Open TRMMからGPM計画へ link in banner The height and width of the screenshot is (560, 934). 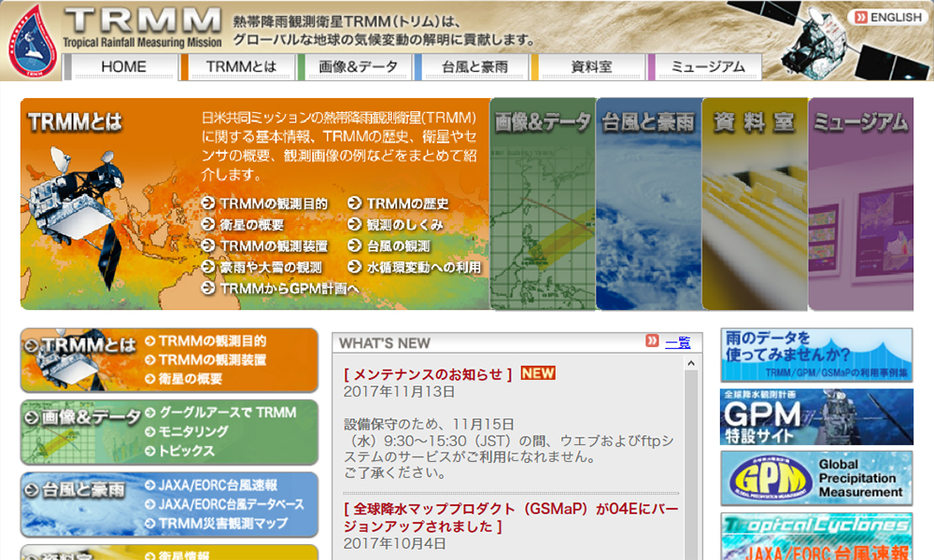coord(289,288)
